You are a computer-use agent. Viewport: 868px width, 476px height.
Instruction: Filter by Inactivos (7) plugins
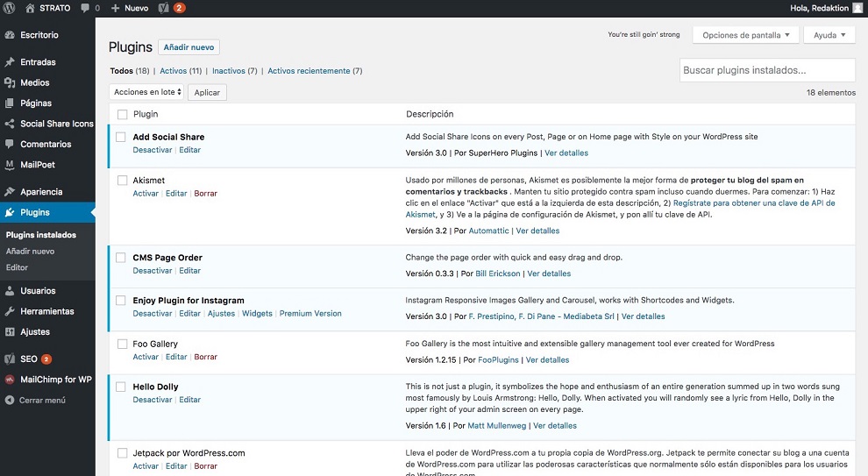[235, 71]
